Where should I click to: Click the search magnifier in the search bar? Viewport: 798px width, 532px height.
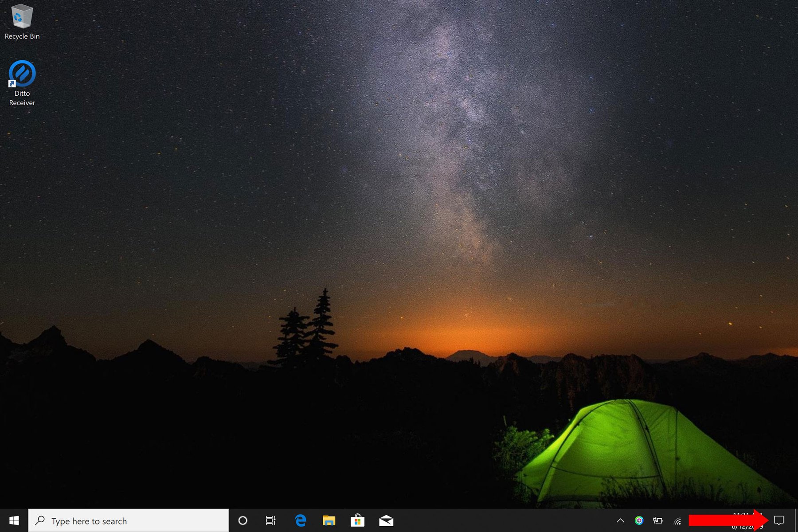tap(40, 520)
